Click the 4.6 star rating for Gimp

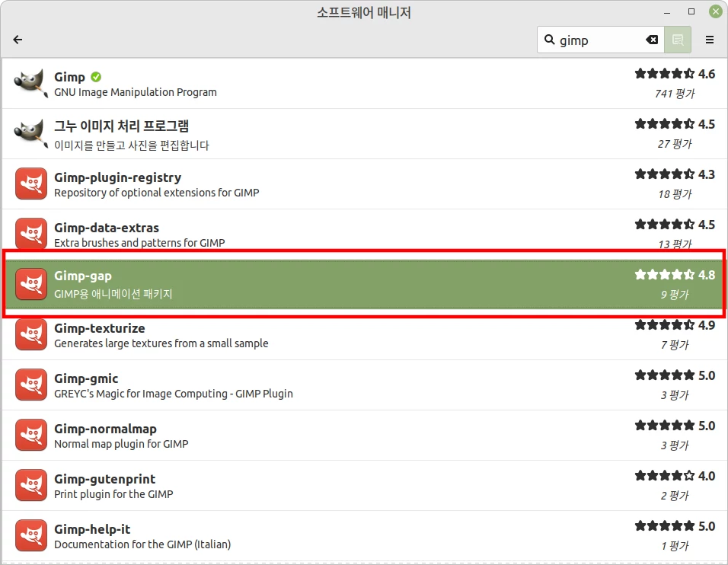[x=675, y=74]
